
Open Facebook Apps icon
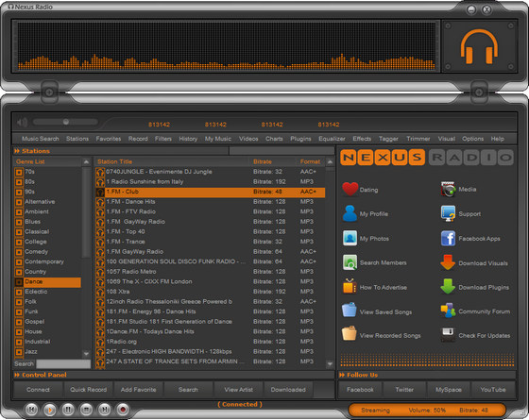[448, 238]
